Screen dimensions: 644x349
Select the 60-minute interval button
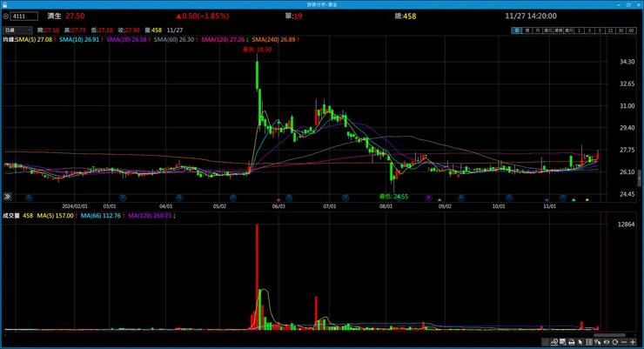point(631,30)
